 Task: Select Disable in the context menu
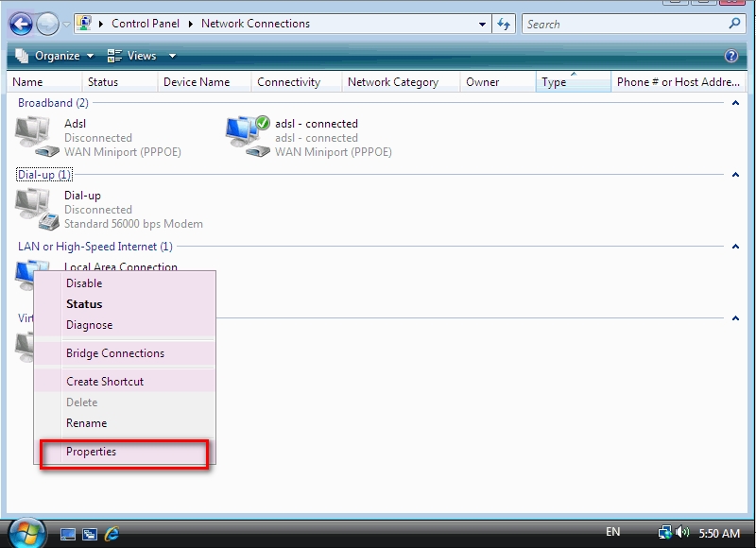click(x=84, y=283)
